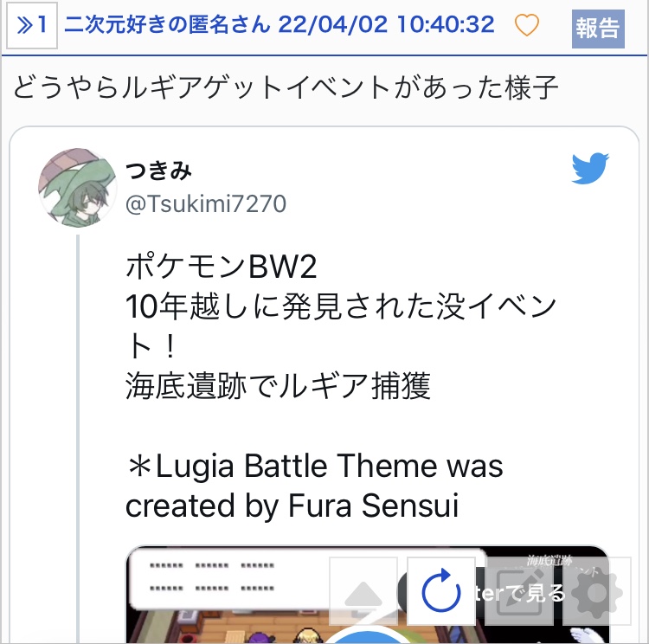649x644 pixels.
Task: Open the @Tsukimi7270 handle link
Action: tap(206, 203)
